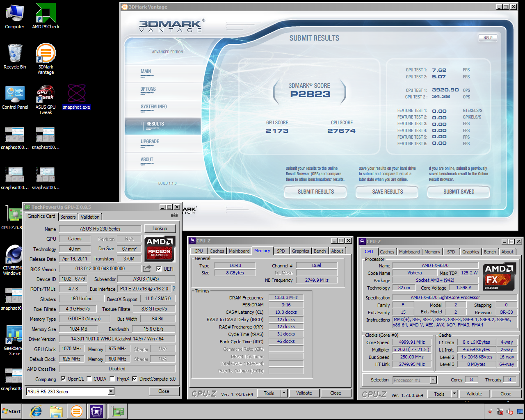Viewport: 525px width, 420px height.
Task: Toggle the PhysX checkbox in GPU-Z
Action: click(x=112, y=379)
